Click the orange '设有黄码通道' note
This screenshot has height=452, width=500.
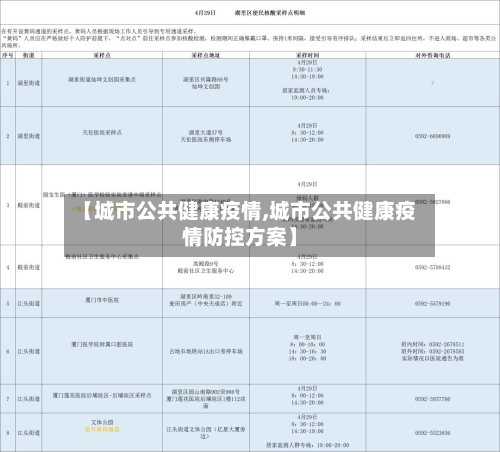pyautogui.click(x=102, y=429)
